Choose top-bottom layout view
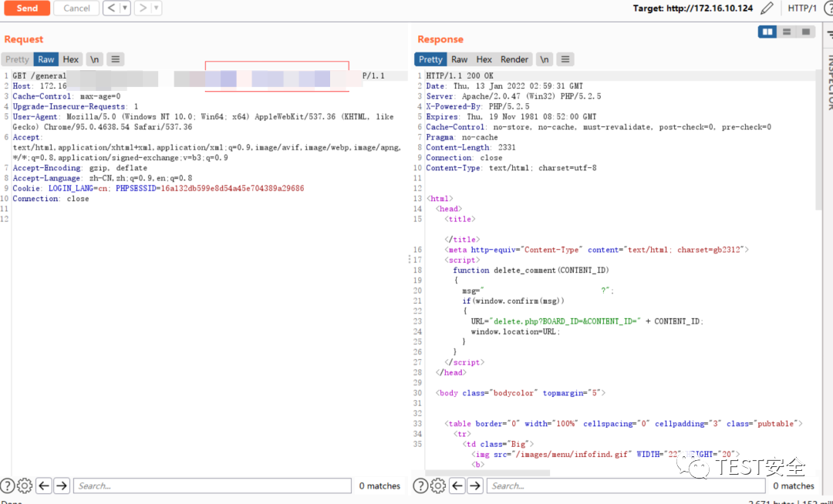 tap(787, 32)
